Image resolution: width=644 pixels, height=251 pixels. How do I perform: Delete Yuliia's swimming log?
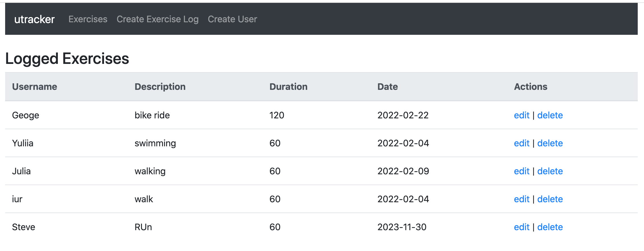pyautogui.click(x=550, y=143)
